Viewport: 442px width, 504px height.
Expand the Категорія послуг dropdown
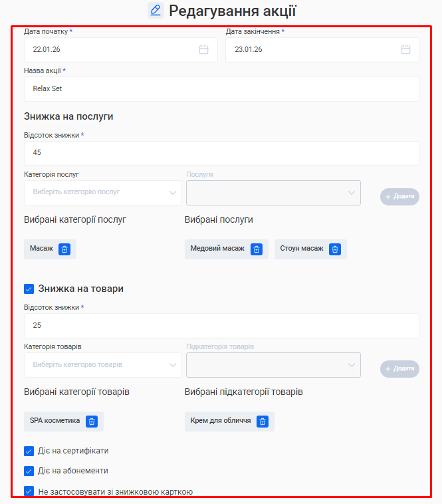pos(103,192)
